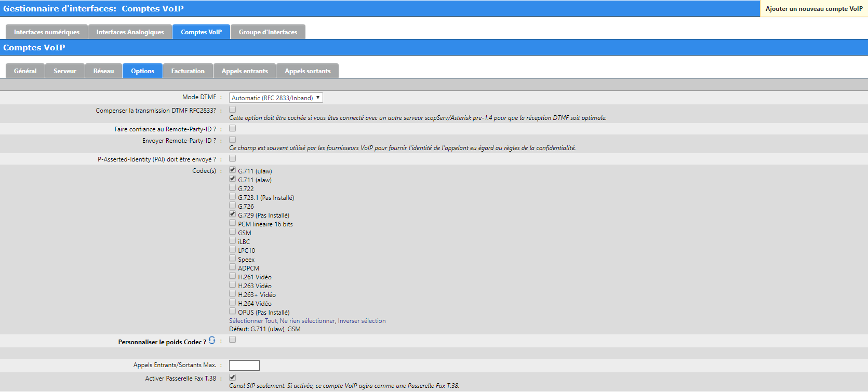Check the ADPCM codec box
The image size is (868, 392).
233,267
